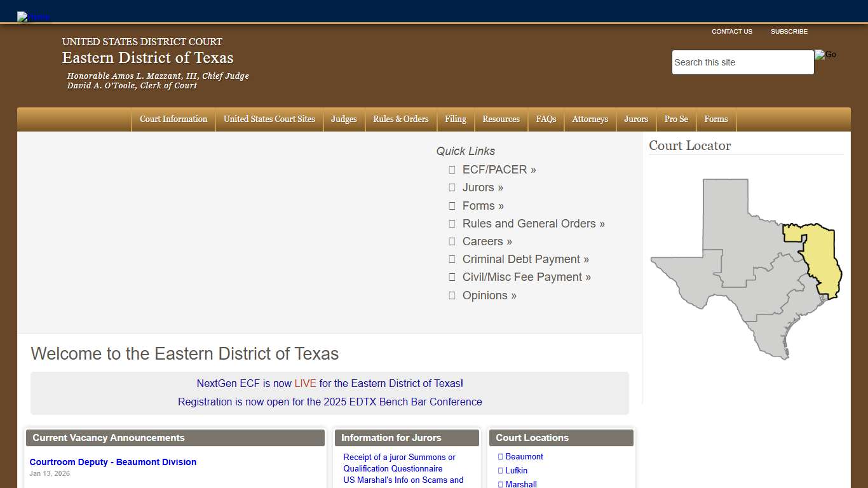Select the Judges menu item
The height and width of the screenshot is (488, 868).
344,119
